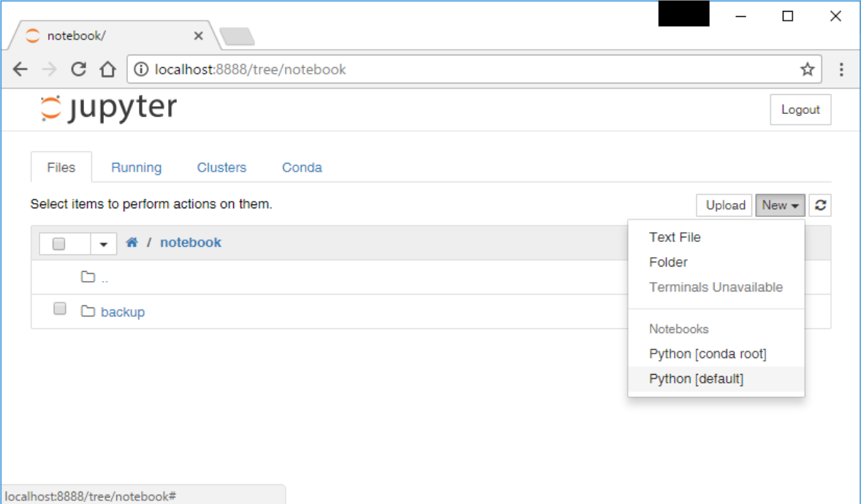
Task: Select Python [conda root] notebook
Action: coord(708,354)
